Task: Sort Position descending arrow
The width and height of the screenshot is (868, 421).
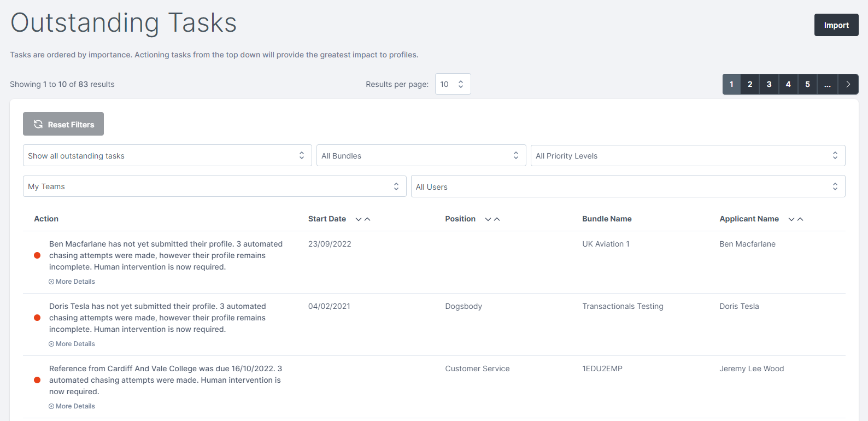Action: (488, 219)
